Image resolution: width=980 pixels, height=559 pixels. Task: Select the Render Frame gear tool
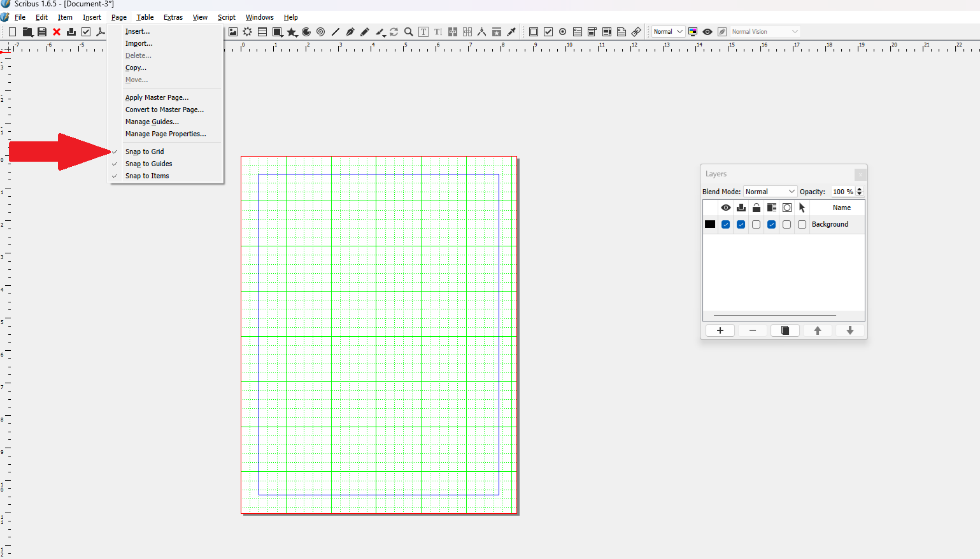coord(248,32)
